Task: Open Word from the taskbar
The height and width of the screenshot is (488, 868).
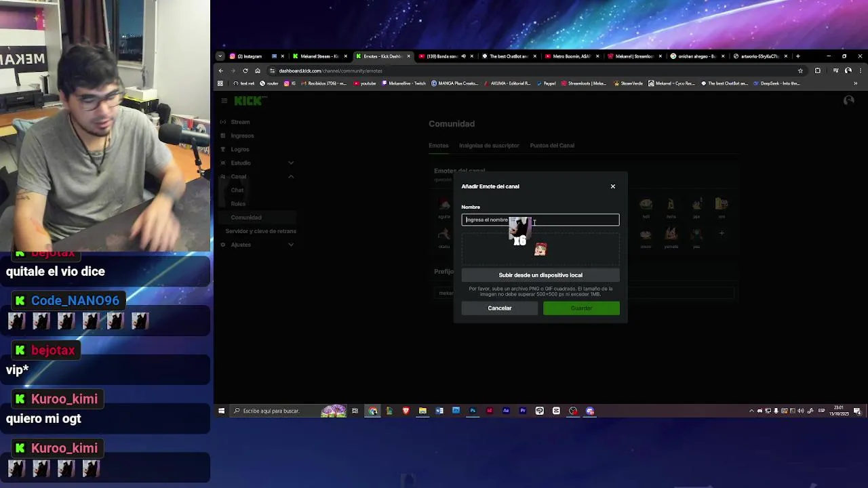Action: pos(439,411)
